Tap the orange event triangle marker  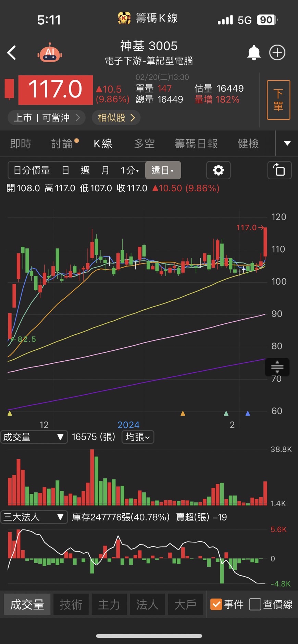click(x=183, y=413)
